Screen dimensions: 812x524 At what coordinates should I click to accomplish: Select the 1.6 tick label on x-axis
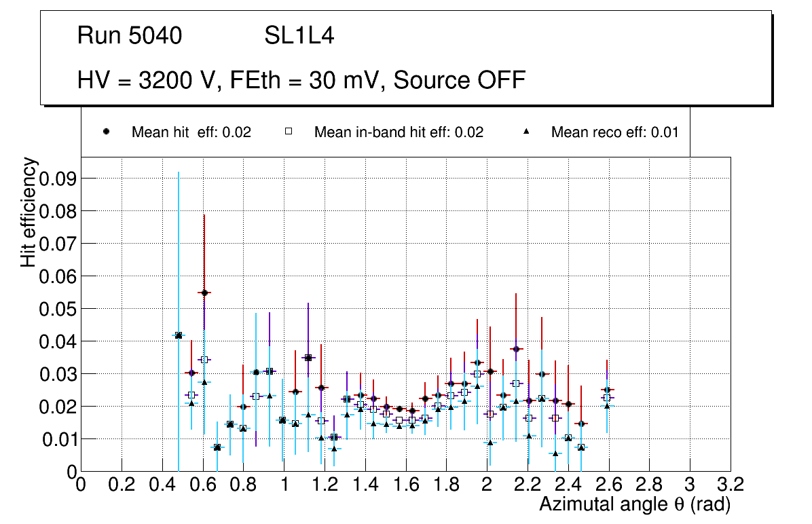click(406, 484)
